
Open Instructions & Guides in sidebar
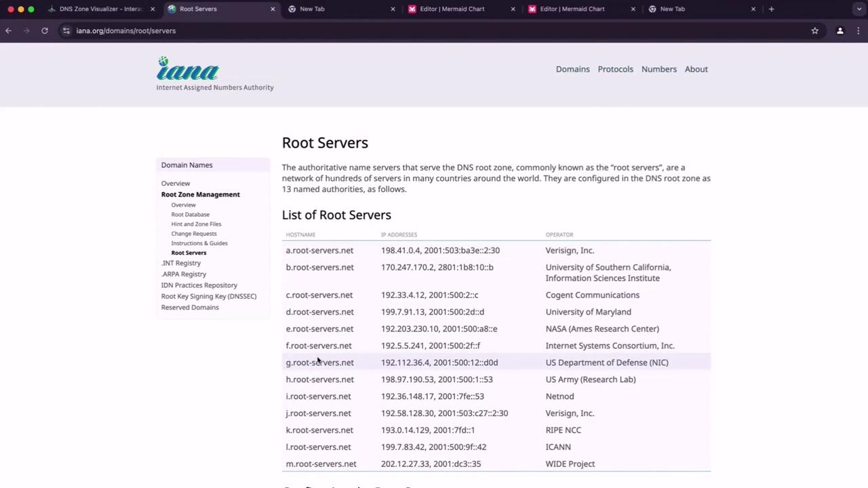199,243
